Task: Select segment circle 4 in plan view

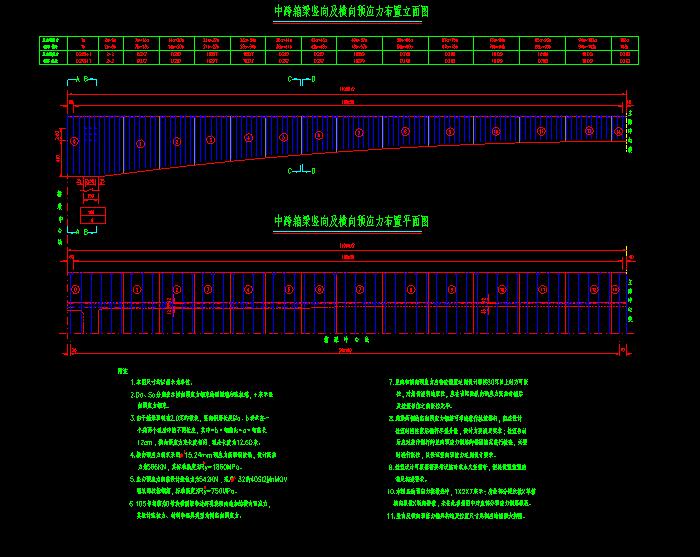Action: (x=248, y=290)
